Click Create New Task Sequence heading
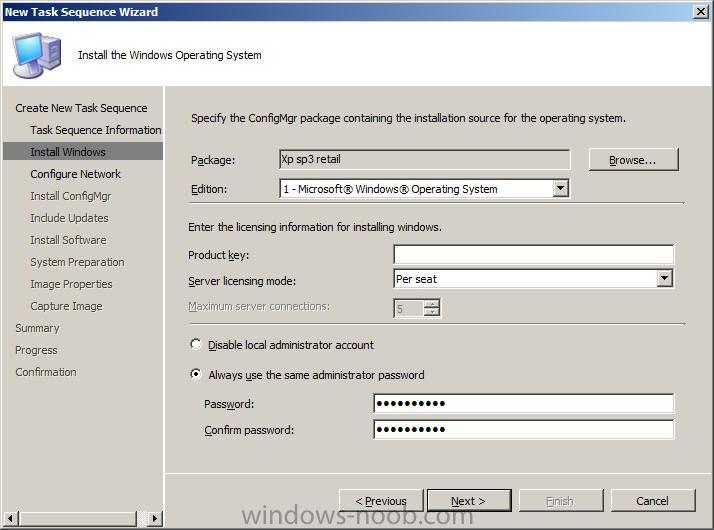The height and width of the screenshot is (530, 714). click(82, 108)
